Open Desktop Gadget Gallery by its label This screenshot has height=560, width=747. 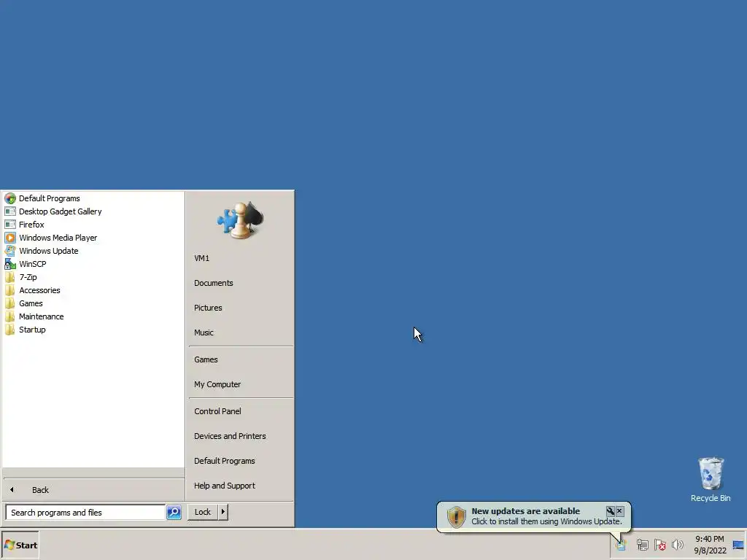(61, 211)
